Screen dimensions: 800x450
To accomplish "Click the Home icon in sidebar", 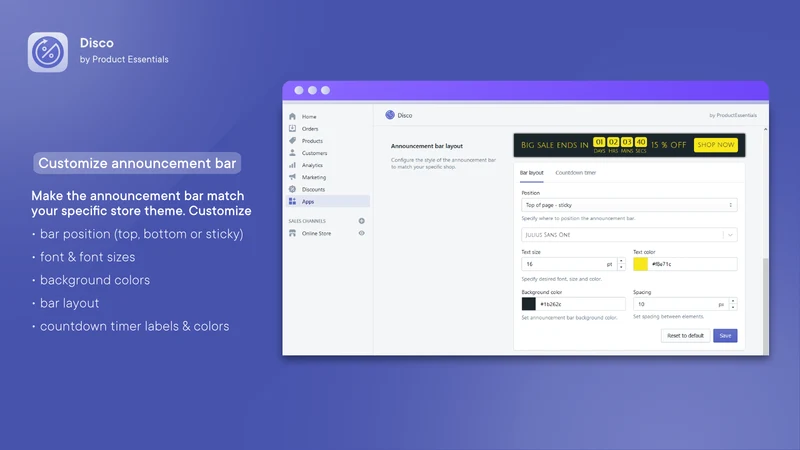I will tap(292, 116).
